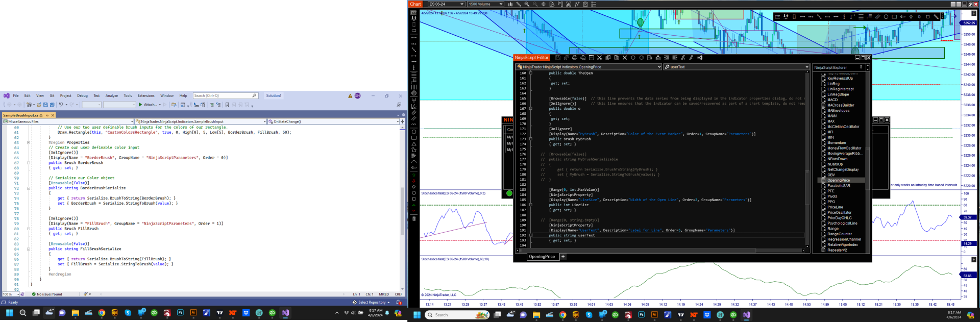Image resolution: width=980 pixels, height=322 pixels.
Task: Click No issues found indicator
Action: point(47,294)
